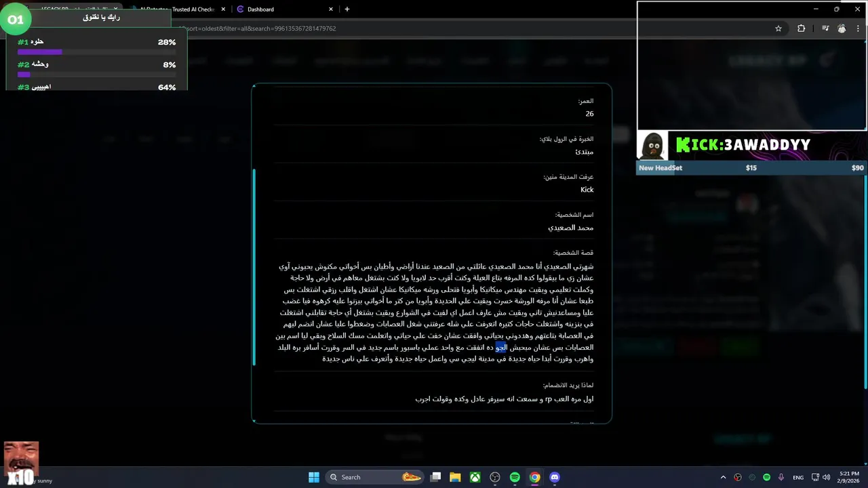Click the laughing emote thumbnail with x10
Viewport: 868px width, 488px height.
point(20,464)
